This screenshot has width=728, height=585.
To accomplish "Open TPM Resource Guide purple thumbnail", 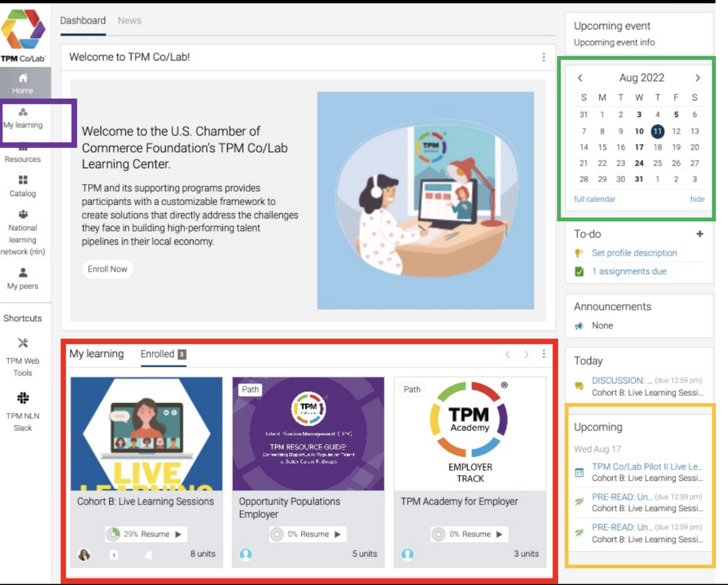I will click(x=308, y=434).
